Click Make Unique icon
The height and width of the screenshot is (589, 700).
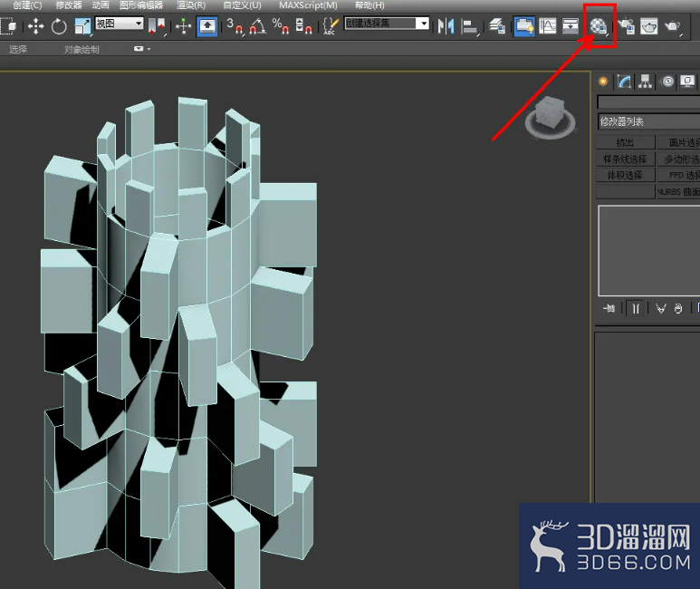click(661, 308)
